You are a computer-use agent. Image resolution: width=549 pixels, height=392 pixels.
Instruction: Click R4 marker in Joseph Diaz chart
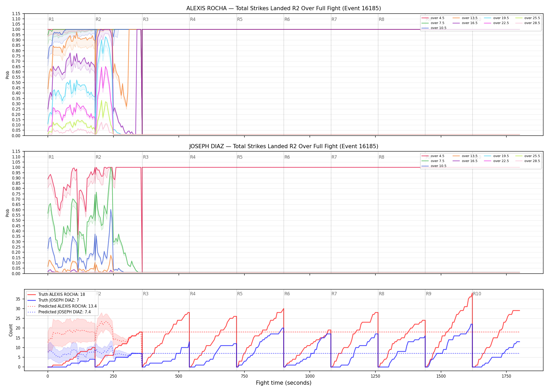click(x=193, y=157)
